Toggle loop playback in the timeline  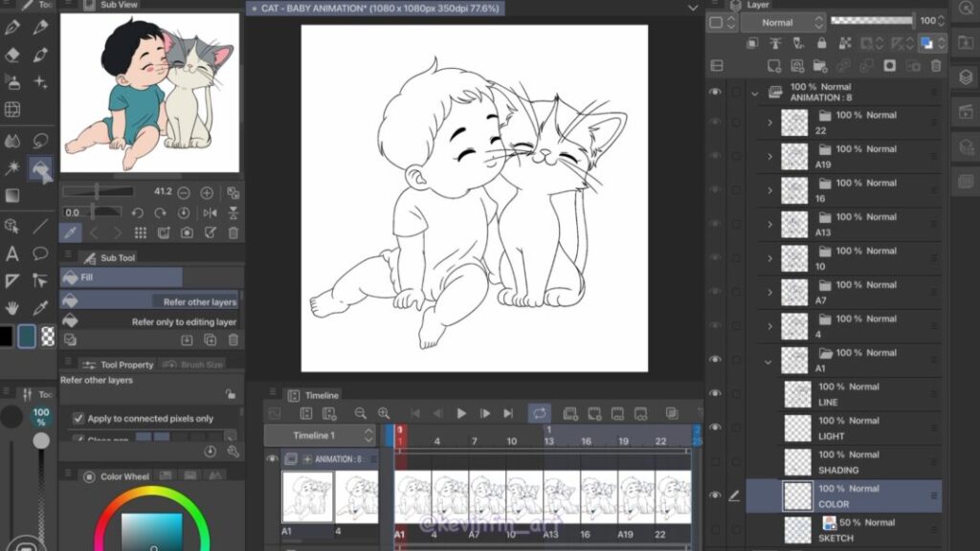click(x=540, y=413)
